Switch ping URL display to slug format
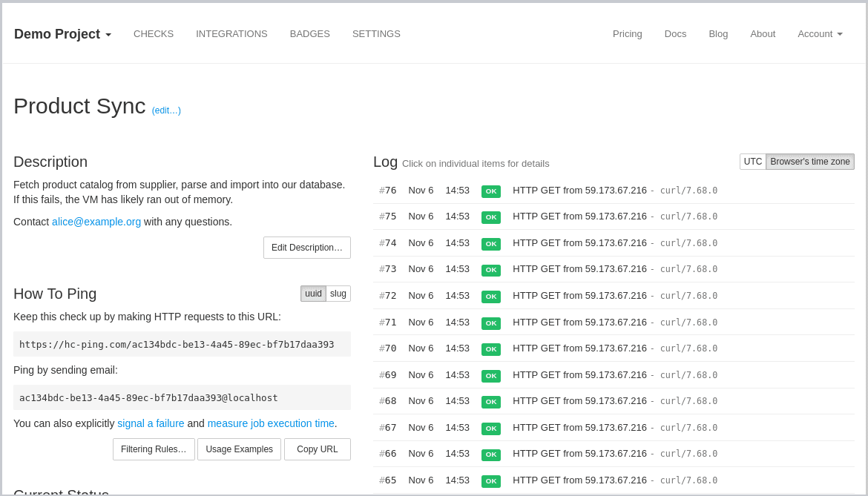Viewport: 868px width, 496px height. tap(338, 294)
